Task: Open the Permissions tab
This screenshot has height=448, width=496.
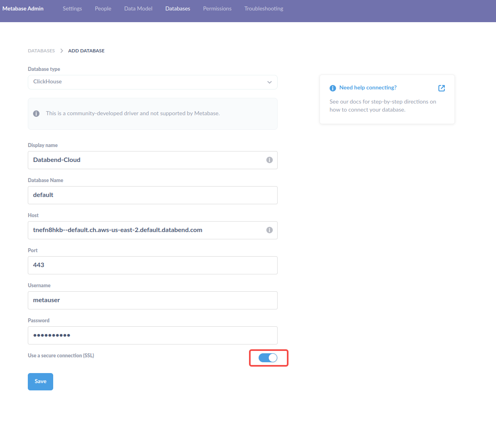Action: pos(217,8)
